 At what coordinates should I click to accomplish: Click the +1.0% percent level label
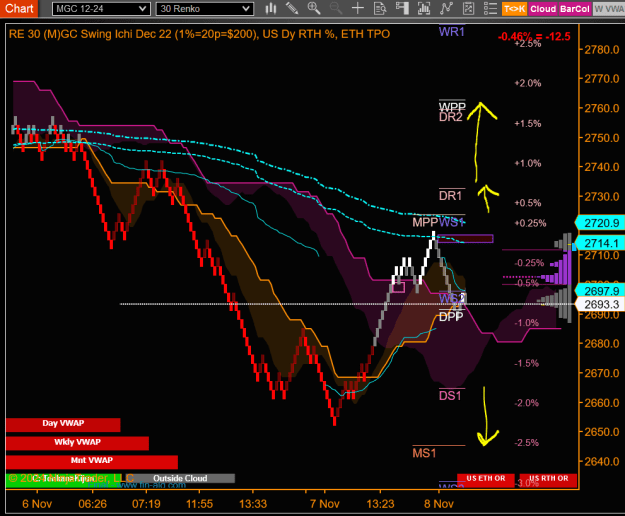click(528, 163)
